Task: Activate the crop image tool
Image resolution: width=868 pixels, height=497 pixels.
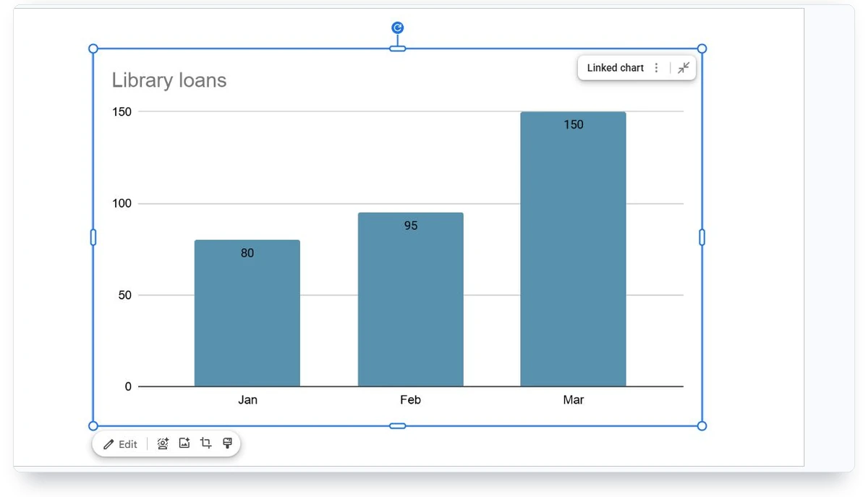Action: tap(206, 443)
